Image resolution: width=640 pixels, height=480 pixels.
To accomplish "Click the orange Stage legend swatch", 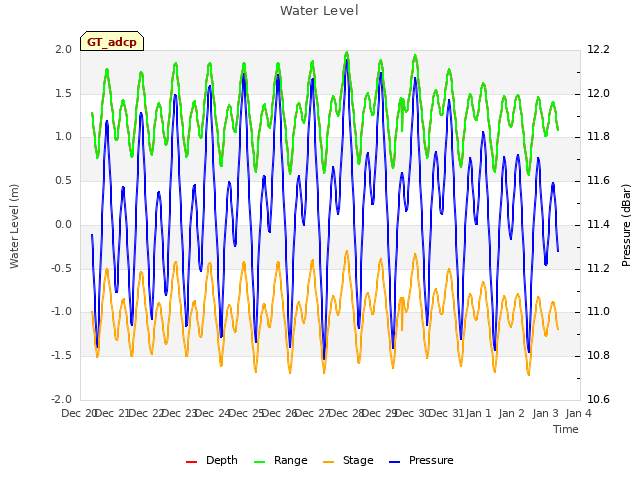I will (328, 462).
